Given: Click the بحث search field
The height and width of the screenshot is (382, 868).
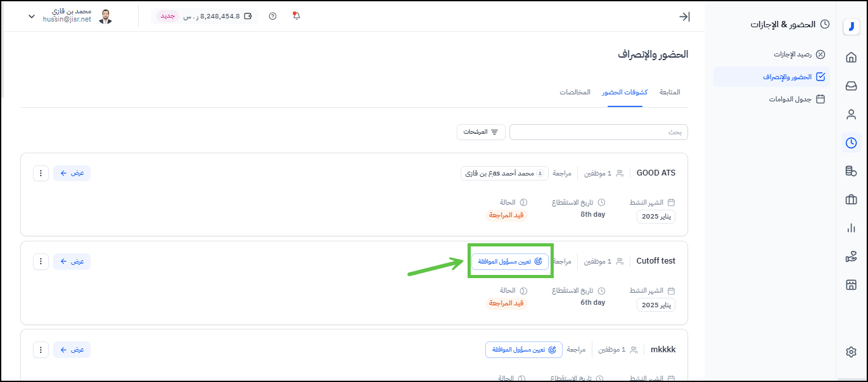Looking at the screenshot, I should click(x=598, y=132).
